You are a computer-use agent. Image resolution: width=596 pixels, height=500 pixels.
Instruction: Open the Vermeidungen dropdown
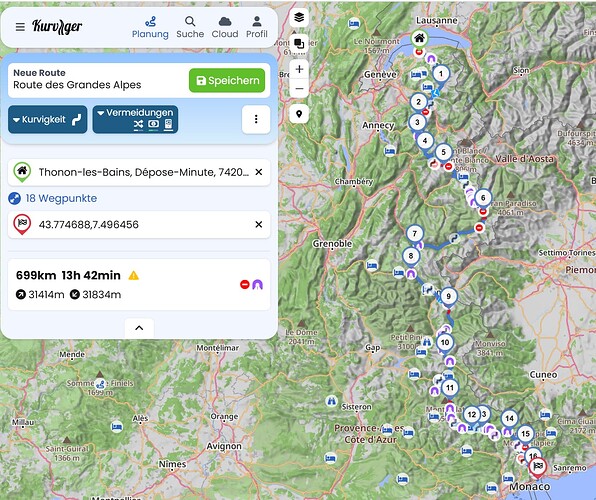tap(135, 119)
